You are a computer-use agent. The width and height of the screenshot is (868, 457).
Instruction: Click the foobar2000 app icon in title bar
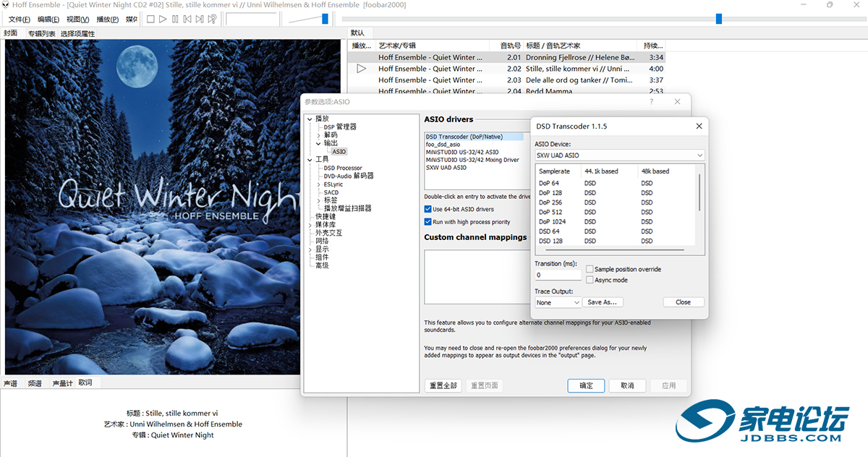click(x=4, y=4)
